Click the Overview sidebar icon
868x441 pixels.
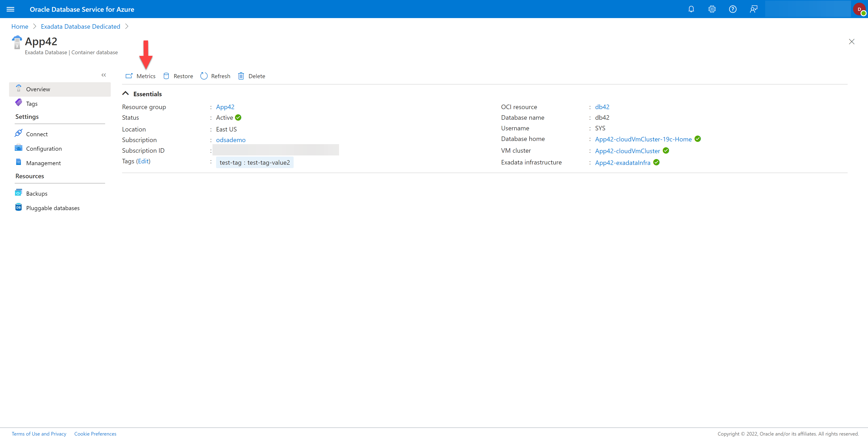[x=19, y=88]
